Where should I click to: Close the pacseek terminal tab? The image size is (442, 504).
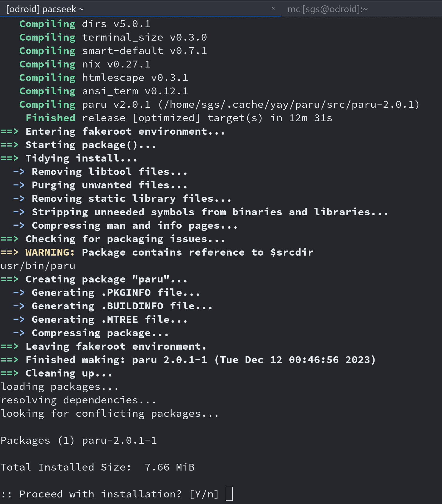click(x=273, y=9)
